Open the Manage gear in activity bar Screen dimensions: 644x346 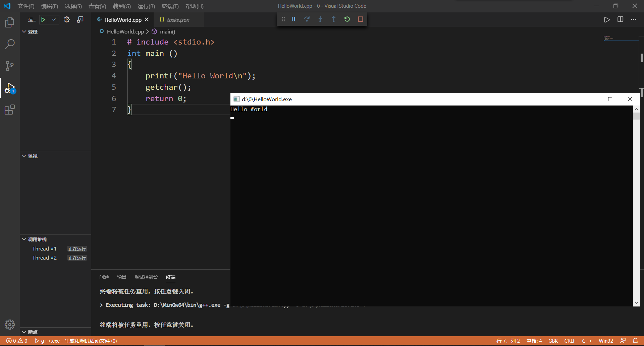[x=10, y=324]
